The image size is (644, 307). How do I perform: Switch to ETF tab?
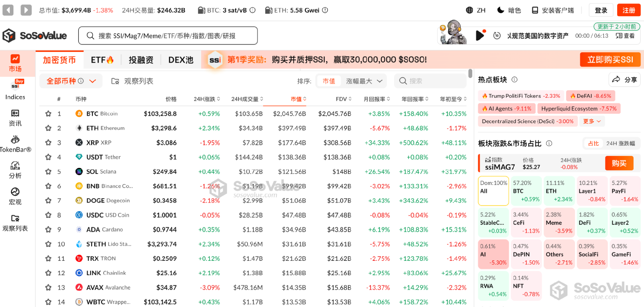[102, 60]
